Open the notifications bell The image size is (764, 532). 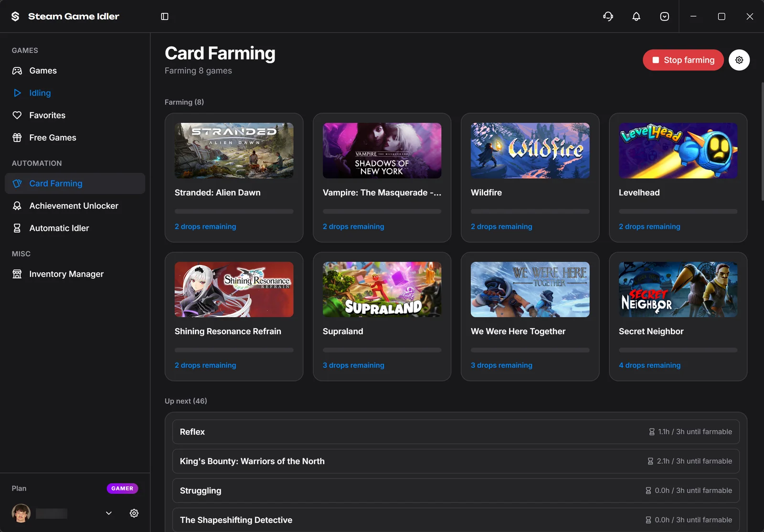[636, 16]
